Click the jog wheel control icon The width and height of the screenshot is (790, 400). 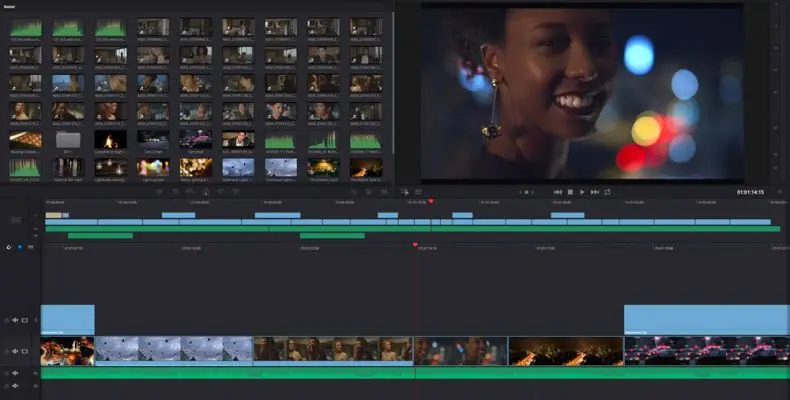(526, 192)
